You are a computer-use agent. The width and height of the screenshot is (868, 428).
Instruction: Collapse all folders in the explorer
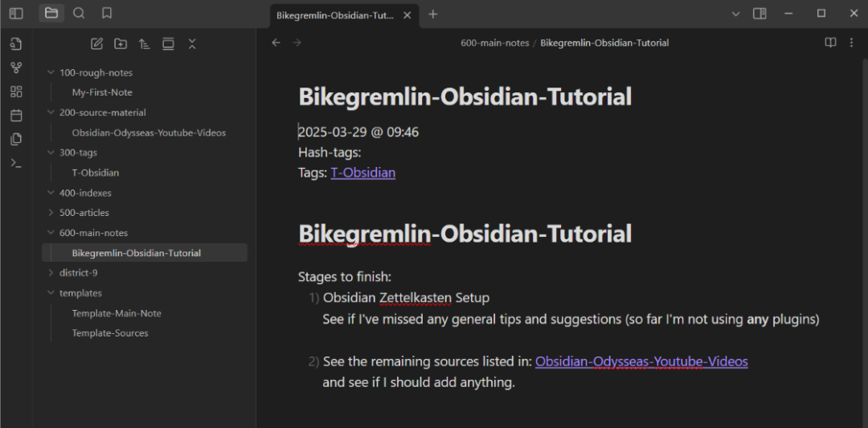click(x=192, y=44)
